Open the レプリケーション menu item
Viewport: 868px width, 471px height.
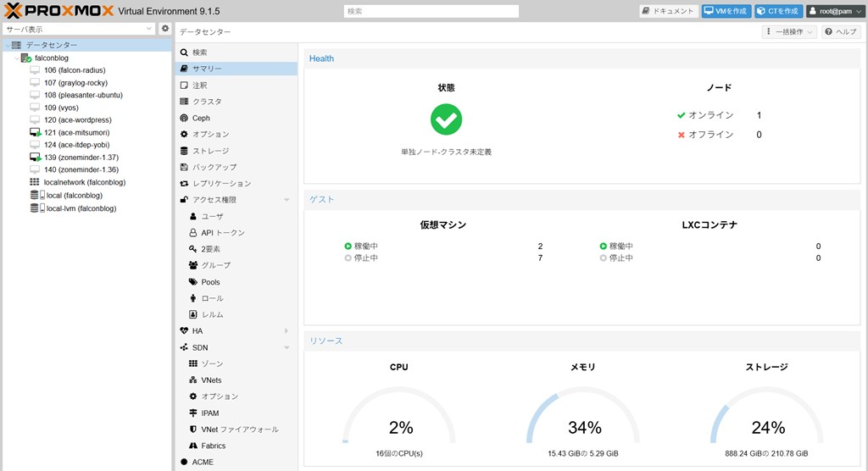[x=221, y=184]
